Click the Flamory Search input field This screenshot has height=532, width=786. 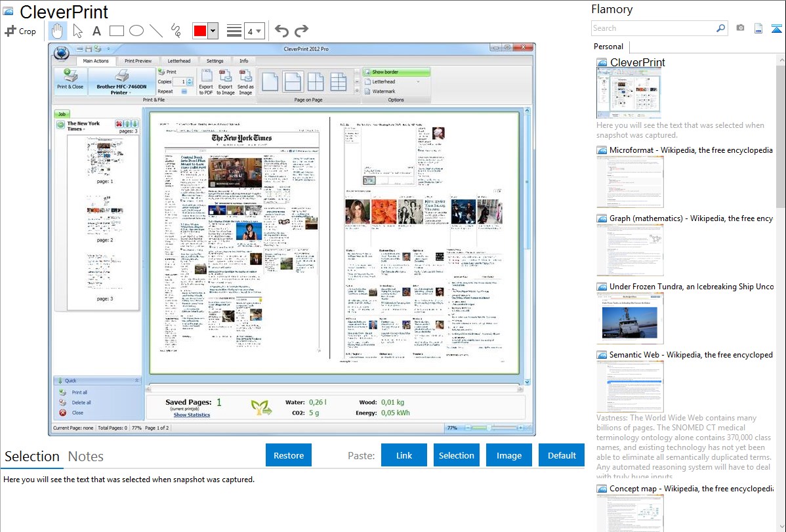pos(653,28)
